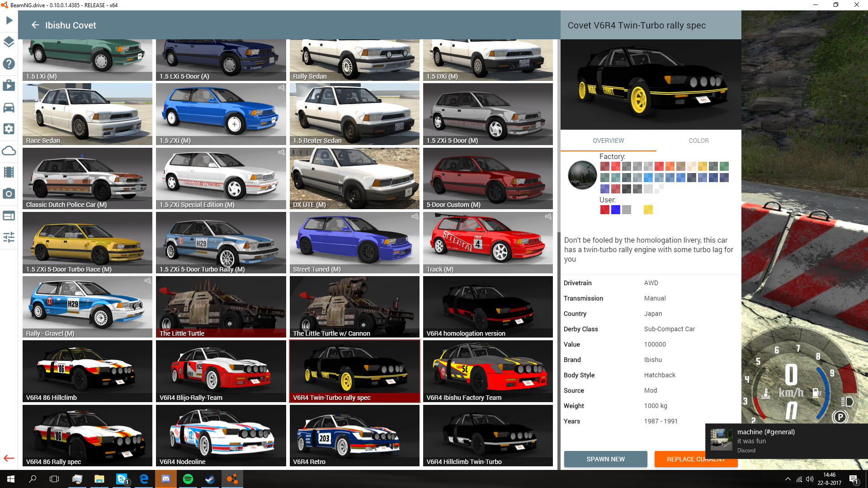The image size is (868, 488).
Task: Open the layers icon in sidebar
Action: coord(9,42)
